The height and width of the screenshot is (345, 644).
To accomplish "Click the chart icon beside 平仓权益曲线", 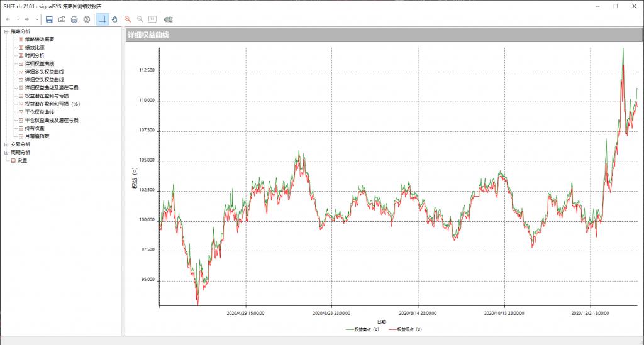I will tap(21, 112).
